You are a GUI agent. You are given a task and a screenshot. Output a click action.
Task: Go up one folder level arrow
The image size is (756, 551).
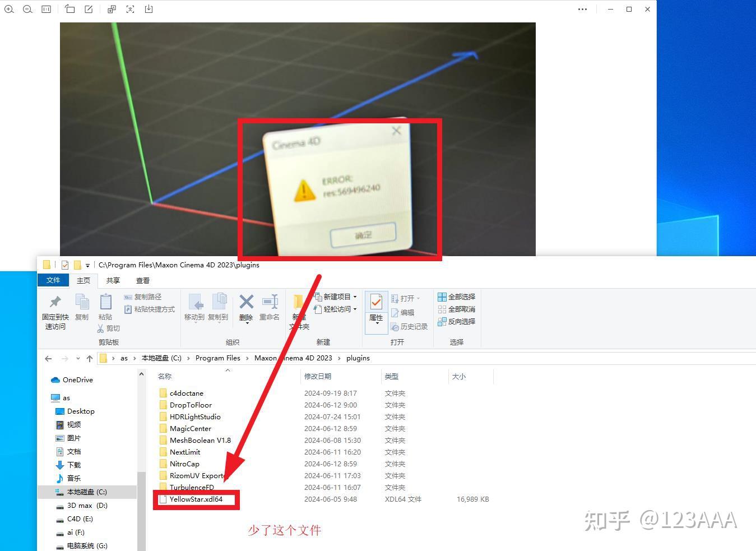pos(90,358)
